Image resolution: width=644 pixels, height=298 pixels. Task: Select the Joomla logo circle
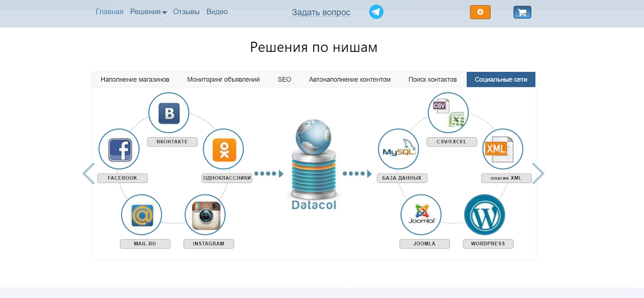(421, 215)
